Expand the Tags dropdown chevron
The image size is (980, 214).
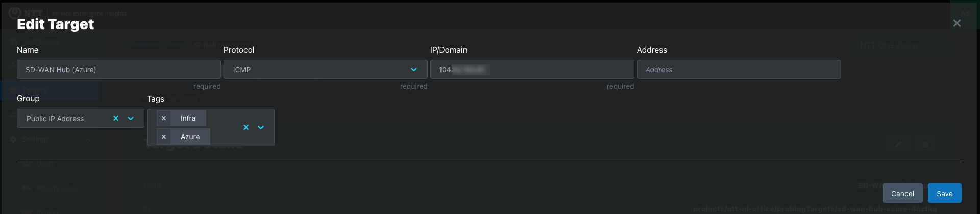[x=261, y=127]
